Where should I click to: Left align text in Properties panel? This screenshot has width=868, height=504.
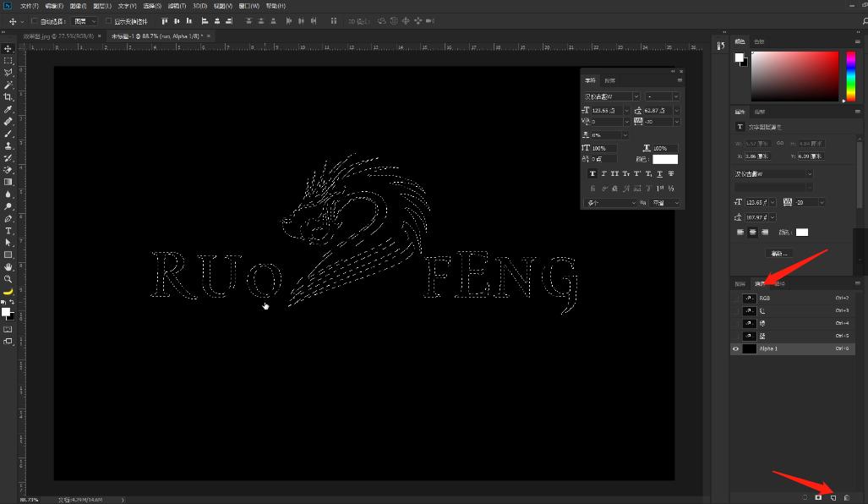click(740, 232)
